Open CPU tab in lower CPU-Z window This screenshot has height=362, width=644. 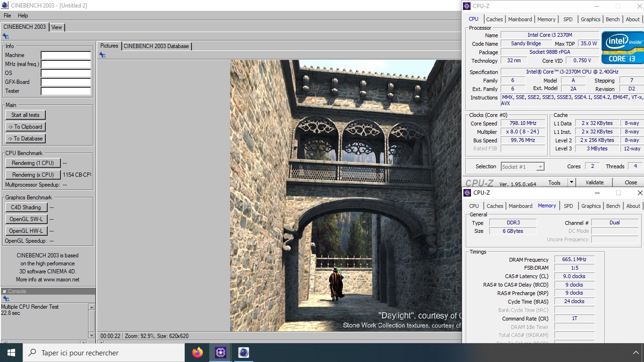pyautogui.click(x=474, y=206)
